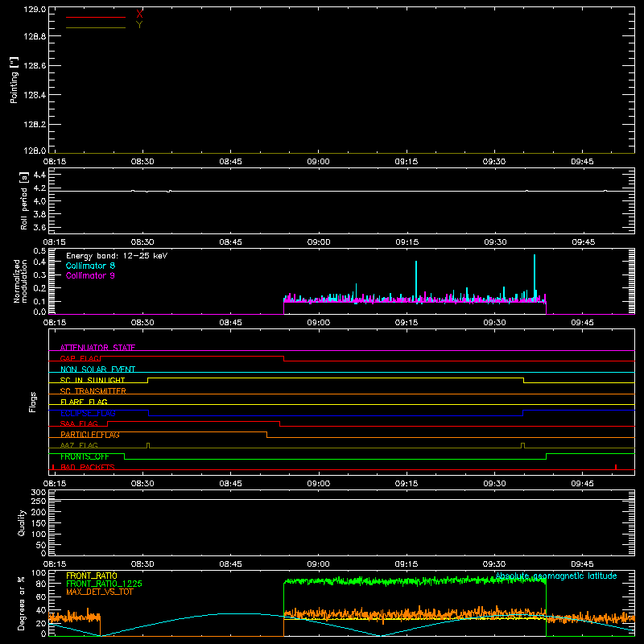Click the BAD_PACKETS red tick near 09:50
The width and height of the screenshot is (644, 644).
[x=616, y=467]
